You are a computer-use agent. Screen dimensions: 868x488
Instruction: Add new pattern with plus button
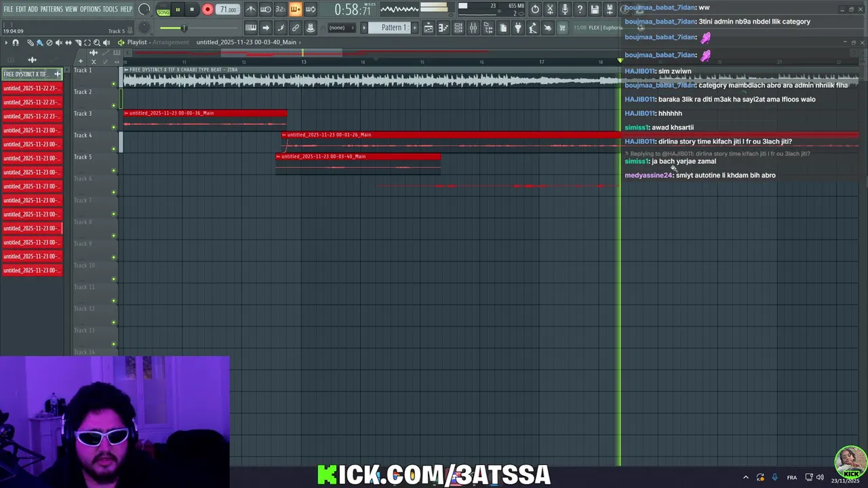click(414, 28)
